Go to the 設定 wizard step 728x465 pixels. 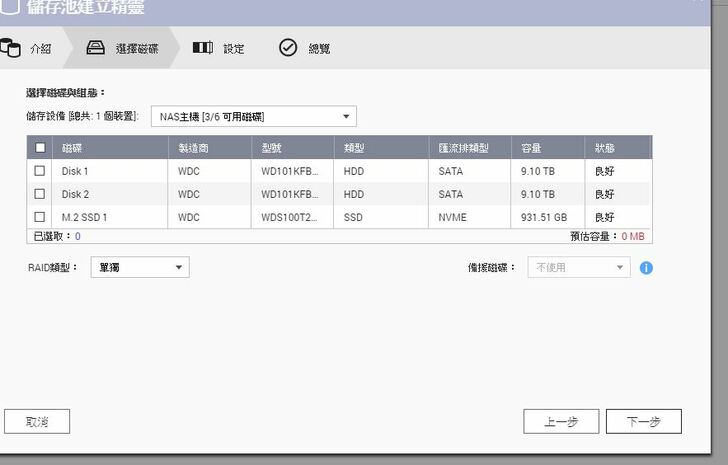[232, 48]
